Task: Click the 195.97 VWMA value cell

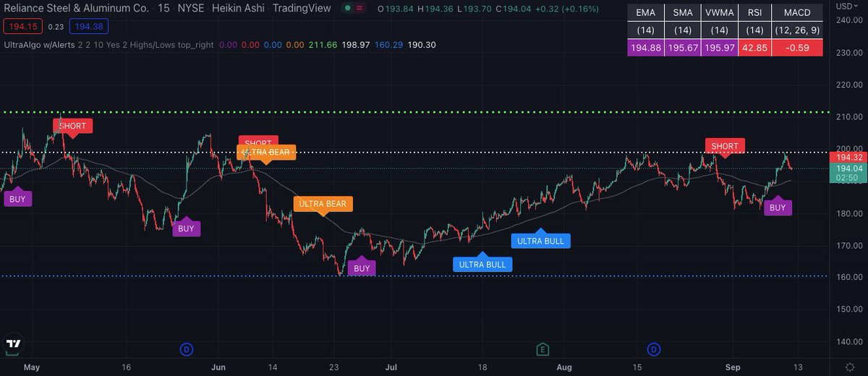Action: click(x=719, y=47)
